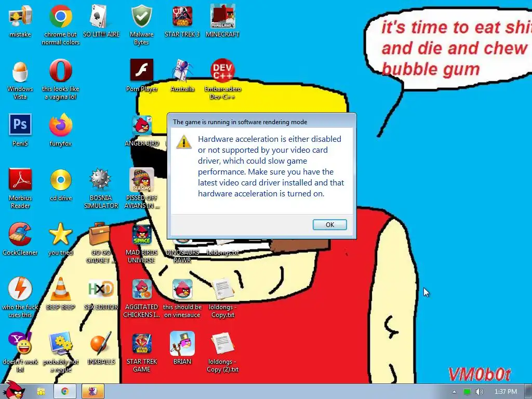Viewport: 532px width, 399px height.
Task: Open the SEX EDITIOR HxD icon
Action: tap(101, 289)
